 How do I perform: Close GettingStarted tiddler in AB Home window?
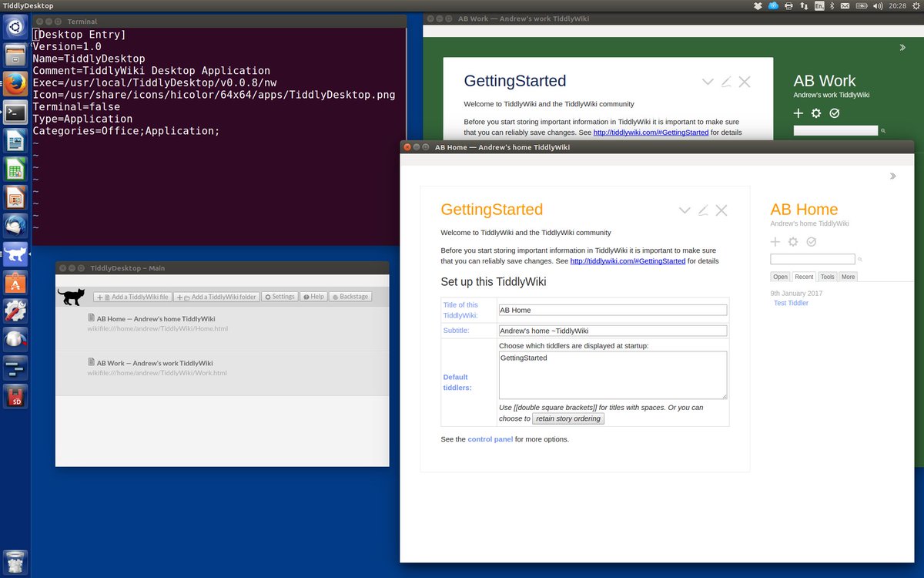(721, 210)
